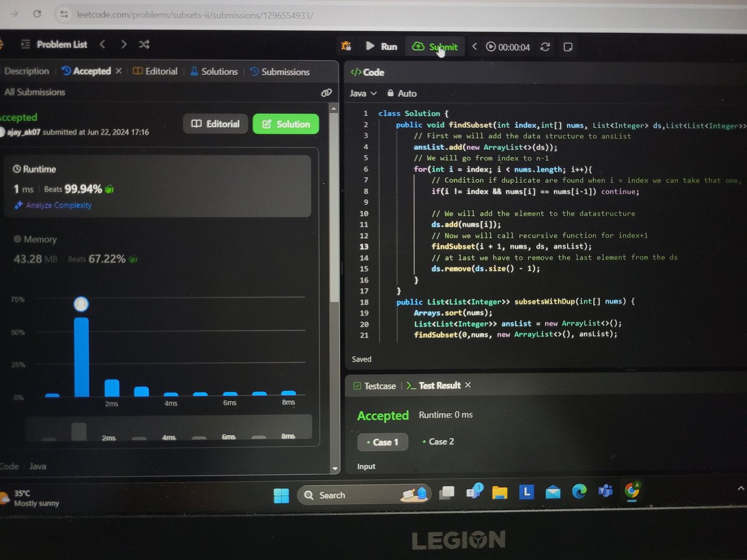Select Case 2 result
This screenshot has height=560, width=747.
point(438,441)
